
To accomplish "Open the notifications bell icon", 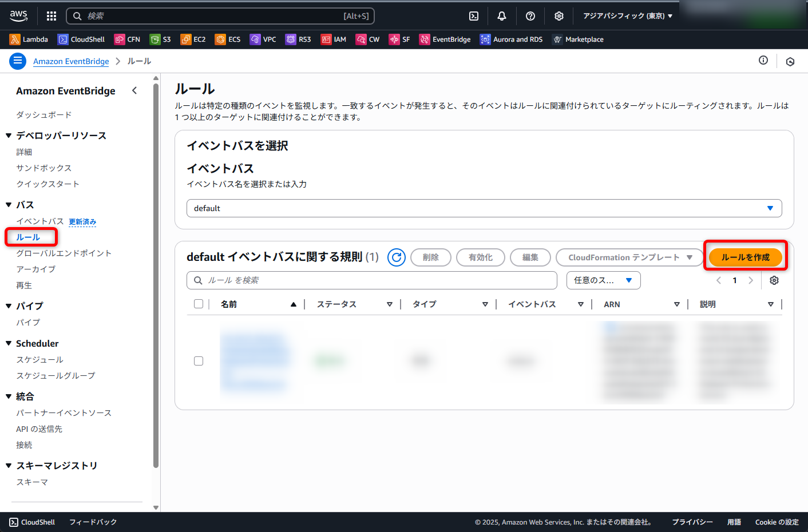I will 502,16.
